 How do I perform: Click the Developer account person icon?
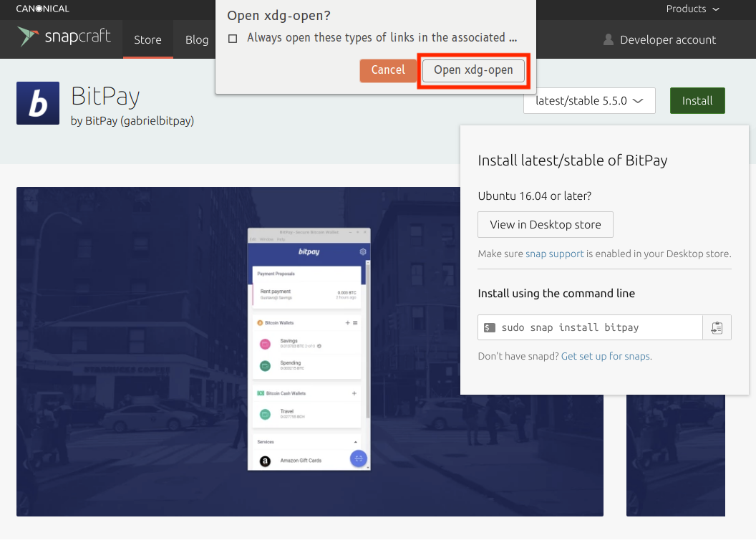(x=609, y=39)
